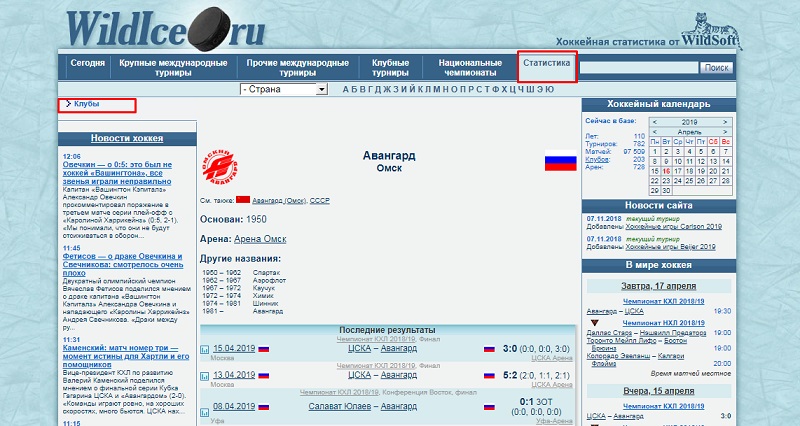
Task: Open match stats icon for 13.04.2019 game
Action: click(x=207, y=377)
